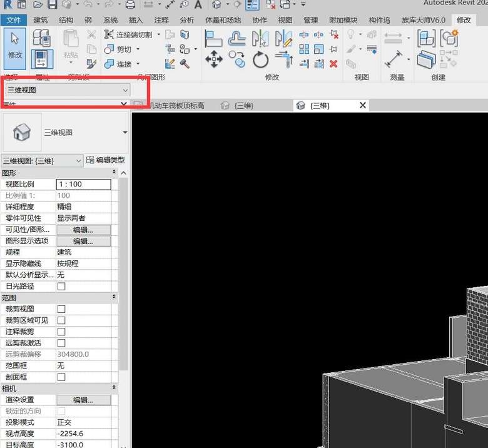Collapse the 范围 properties section
The image size is (488, 448).
pos(114,297)
